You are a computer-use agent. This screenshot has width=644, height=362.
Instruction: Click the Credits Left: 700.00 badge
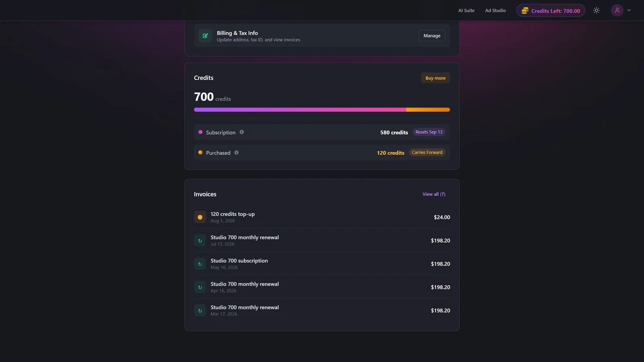point(551,11)
